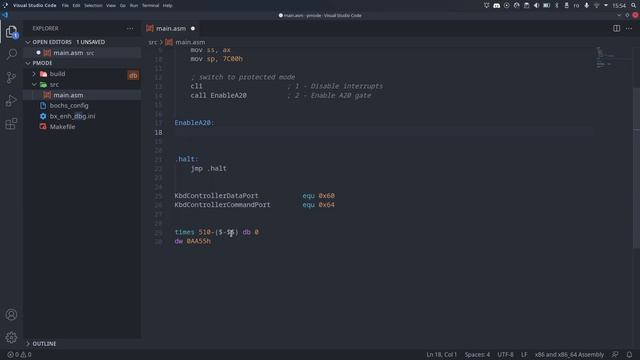Click KbdControllerCommandPort in code

[222, 204]
